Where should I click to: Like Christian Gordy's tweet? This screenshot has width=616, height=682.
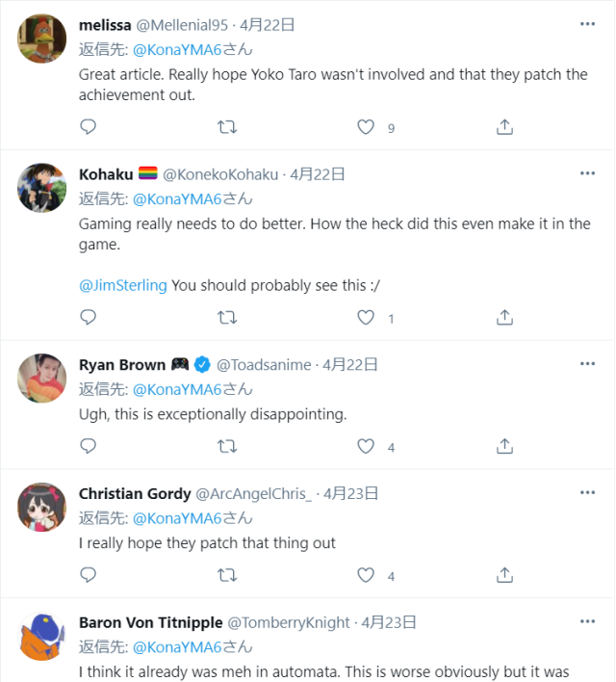(x=366, y=574)
